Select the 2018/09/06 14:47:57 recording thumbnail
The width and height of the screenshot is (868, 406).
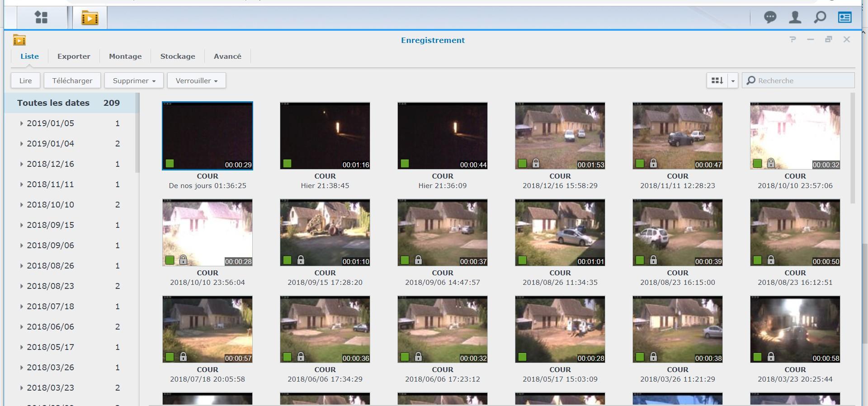coord(443,232)
